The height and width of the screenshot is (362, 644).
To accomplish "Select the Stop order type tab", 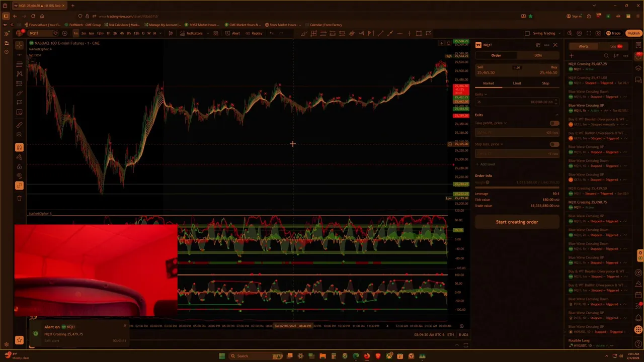I will point(545,83).
